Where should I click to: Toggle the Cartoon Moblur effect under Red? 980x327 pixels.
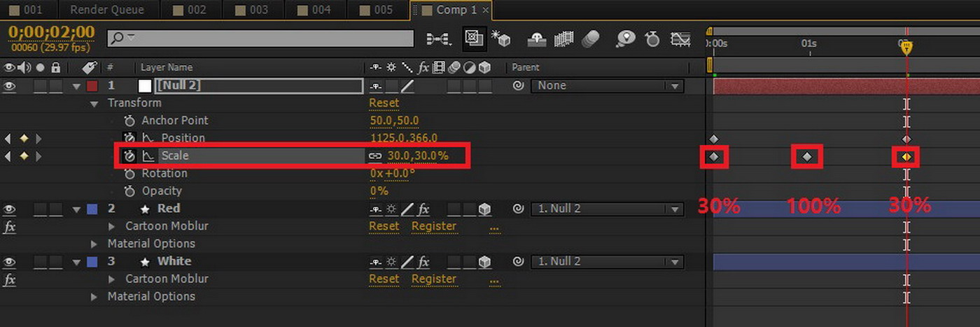coord(10,226)
